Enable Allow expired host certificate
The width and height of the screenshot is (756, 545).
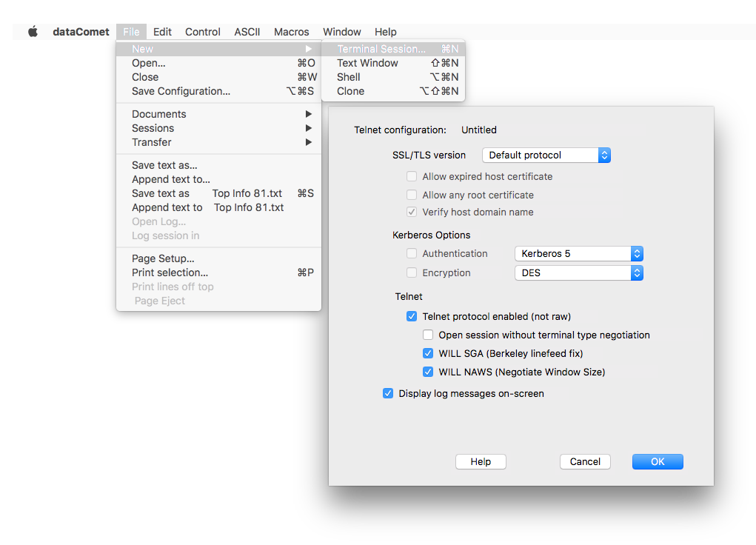[x=411, y=176]
